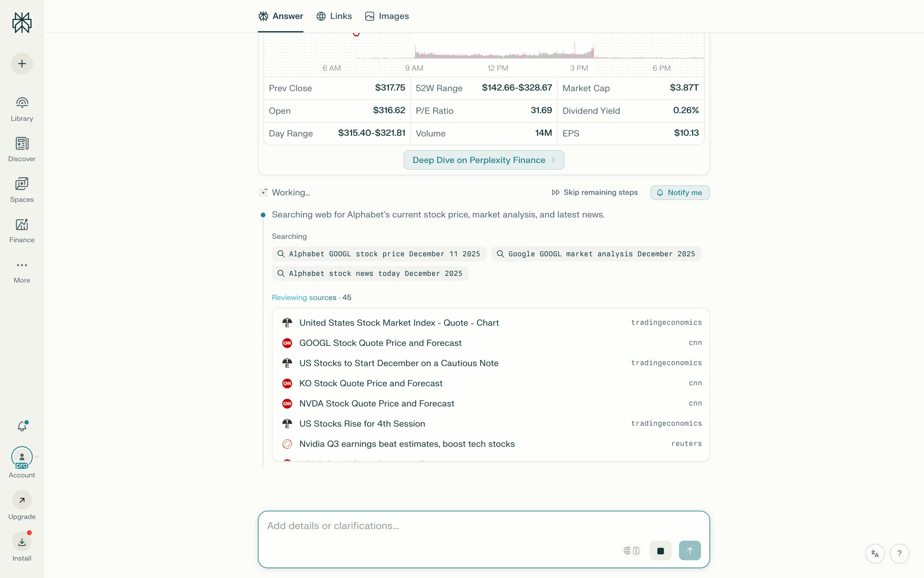This screenshot has width=924, height=578.
Task: Enable Notify me alert
Action: coord(680,193)
